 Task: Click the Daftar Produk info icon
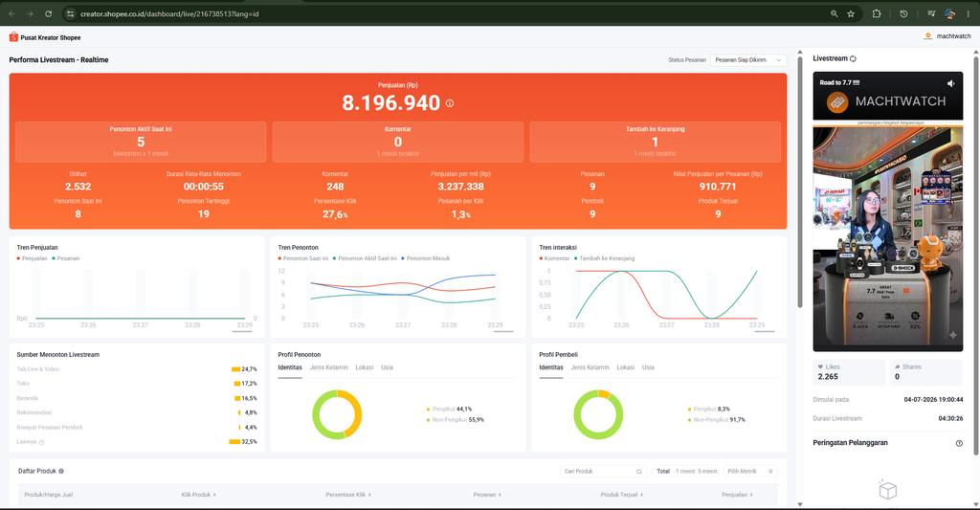coord(61,472)
